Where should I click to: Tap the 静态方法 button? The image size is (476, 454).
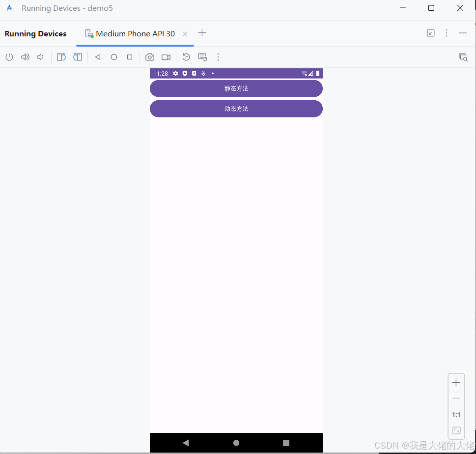point(236,88)
